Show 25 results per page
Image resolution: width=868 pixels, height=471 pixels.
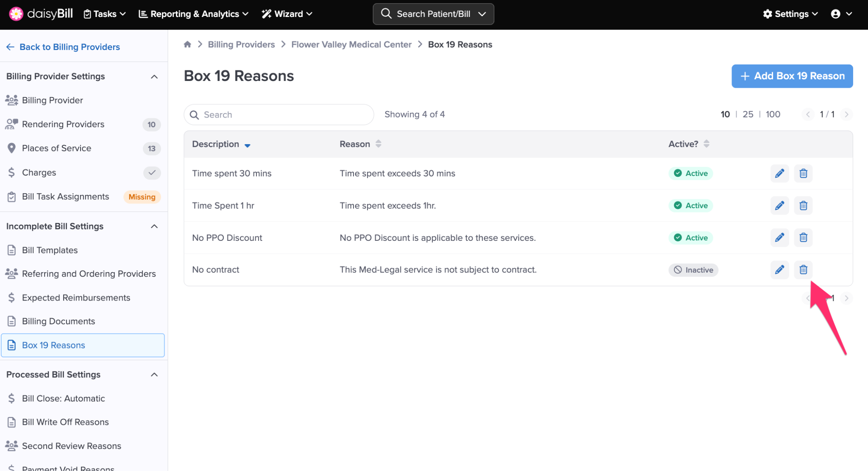coord(748,114)
